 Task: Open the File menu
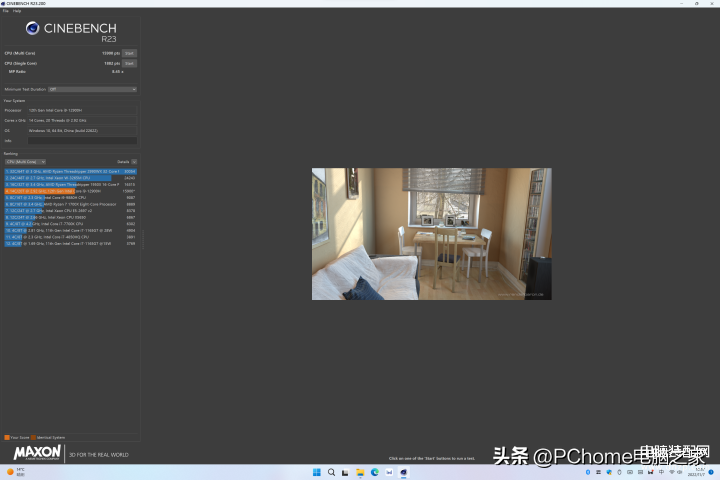point(6,11)
